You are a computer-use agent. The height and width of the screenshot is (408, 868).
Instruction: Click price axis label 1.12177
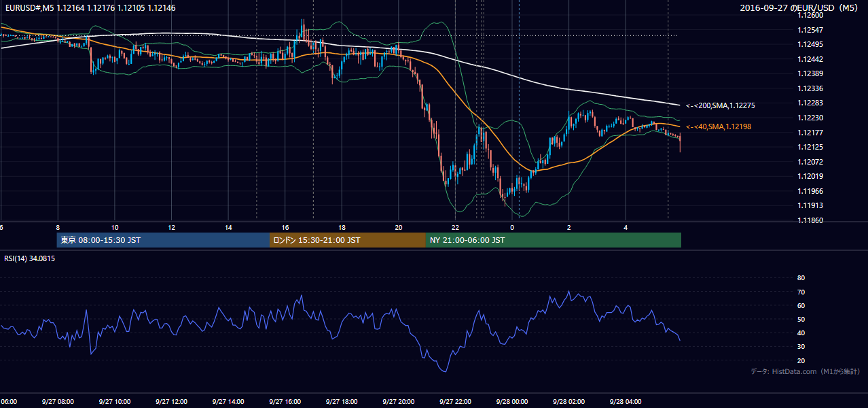click(x=811, y=133)
